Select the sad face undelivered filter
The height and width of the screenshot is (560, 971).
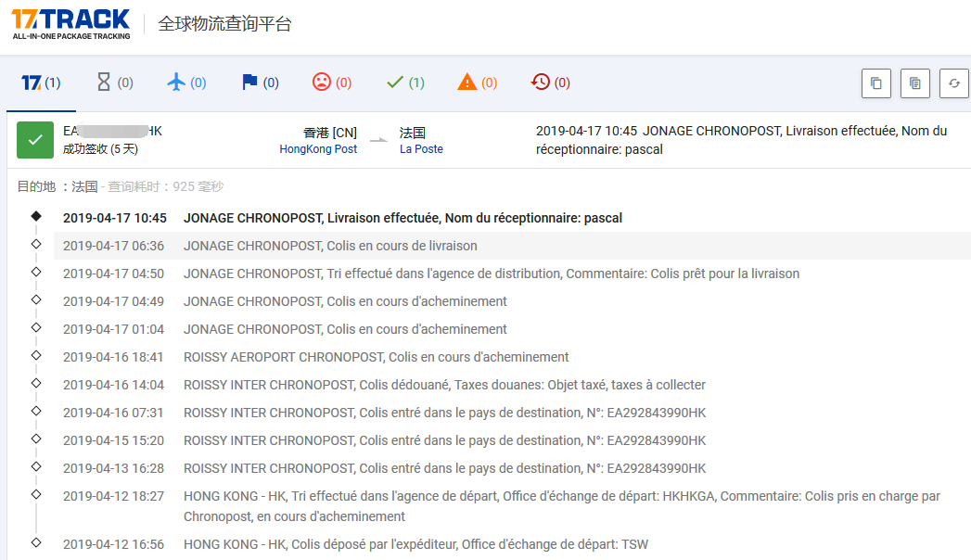tap(332, 83)
